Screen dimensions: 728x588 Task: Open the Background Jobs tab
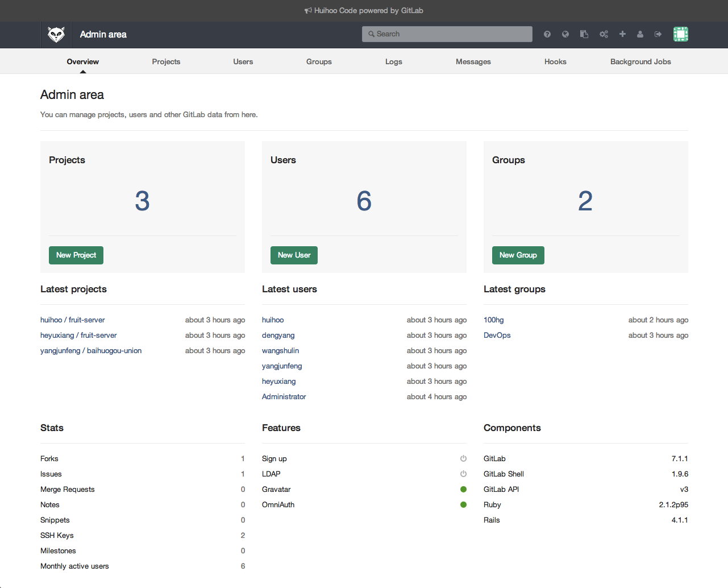point(640,61)
